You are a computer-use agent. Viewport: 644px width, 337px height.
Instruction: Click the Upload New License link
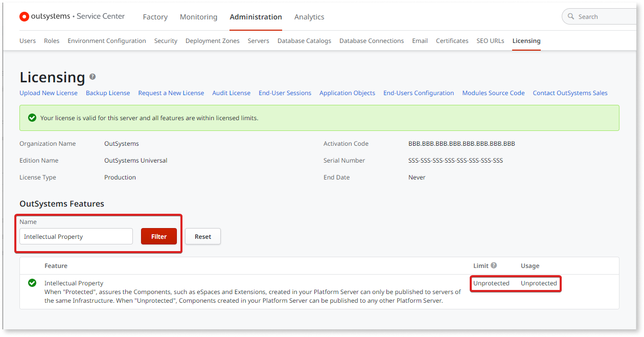(49, 93)
